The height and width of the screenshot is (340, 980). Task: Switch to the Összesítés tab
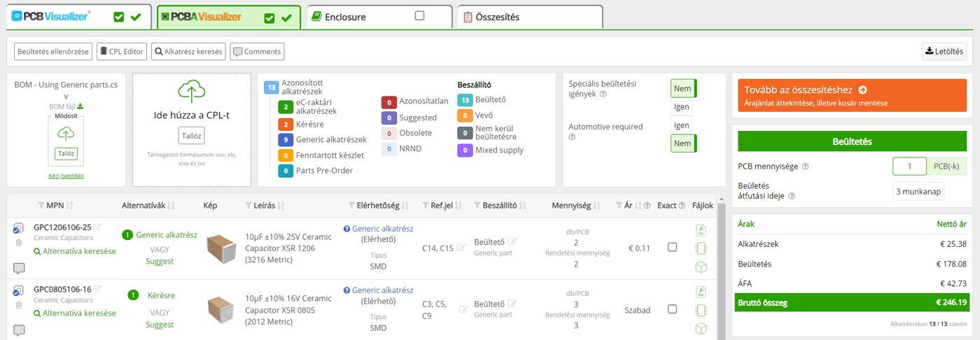coord(529,17)
